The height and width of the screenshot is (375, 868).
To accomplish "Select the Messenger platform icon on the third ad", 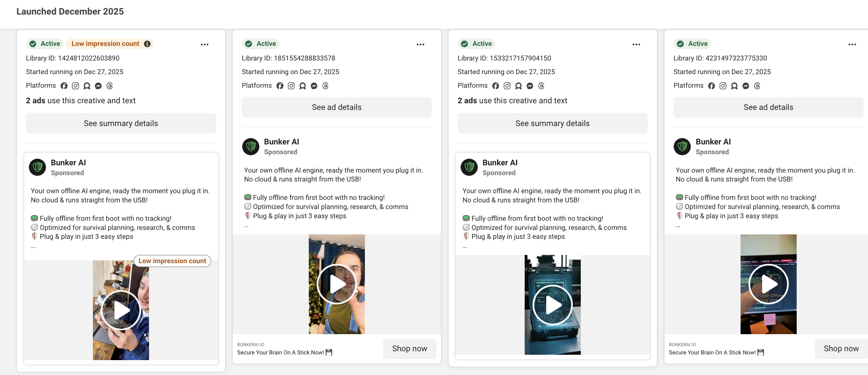I will pyautogui.click(x=530, y=86).
